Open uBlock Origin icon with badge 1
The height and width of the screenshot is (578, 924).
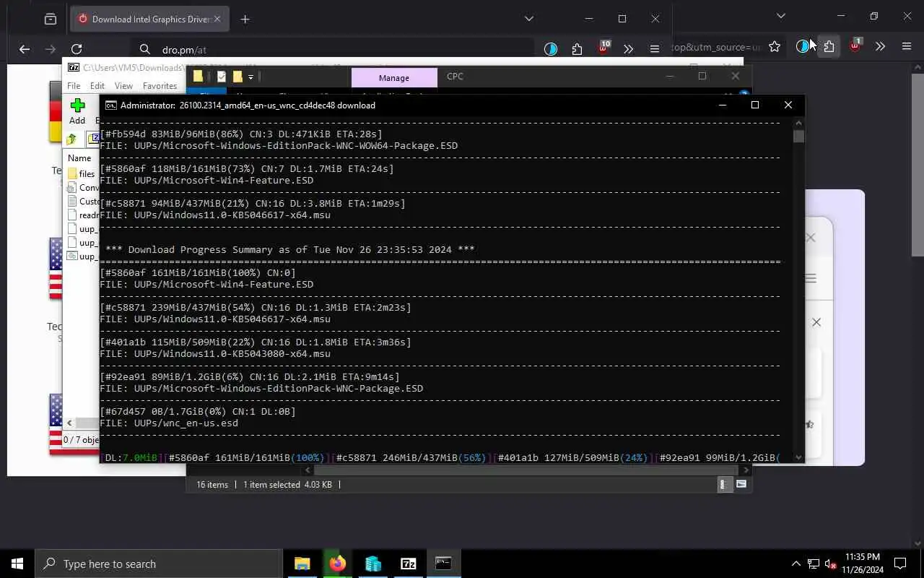855,45
